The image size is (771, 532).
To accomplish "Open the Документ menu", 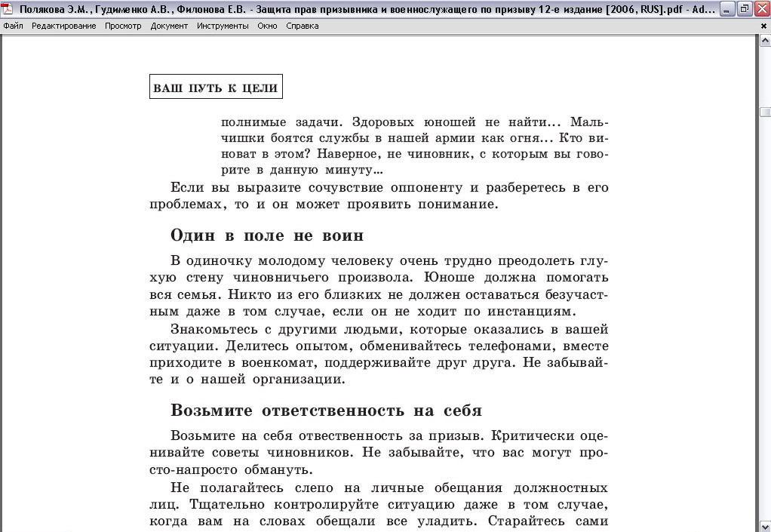I will click(x=169, y=26).
